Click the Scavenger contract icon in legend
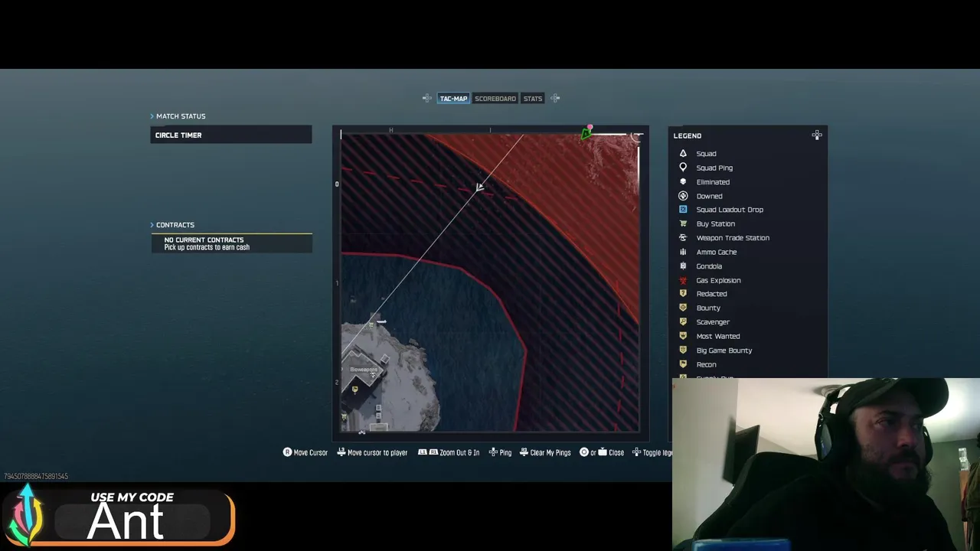Image resolution: width=980 pixels, height=551 pixels. click(x=683, y=322)
